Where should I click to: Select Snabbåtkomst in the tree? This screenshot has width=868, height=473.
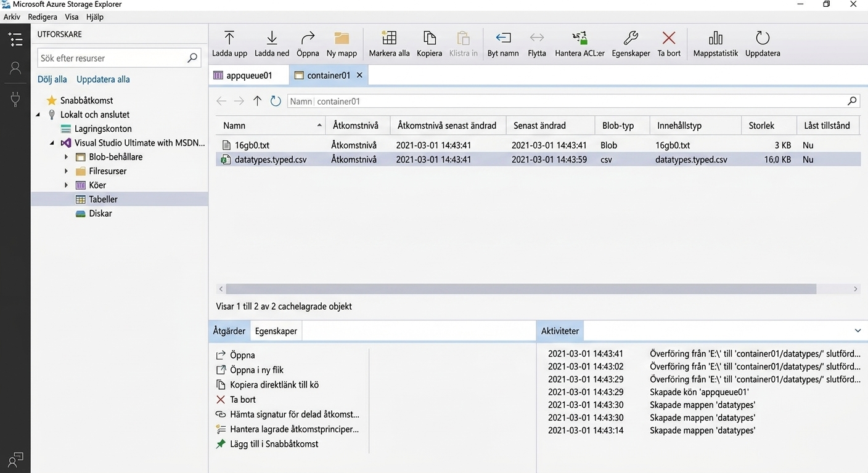point(86,100)
